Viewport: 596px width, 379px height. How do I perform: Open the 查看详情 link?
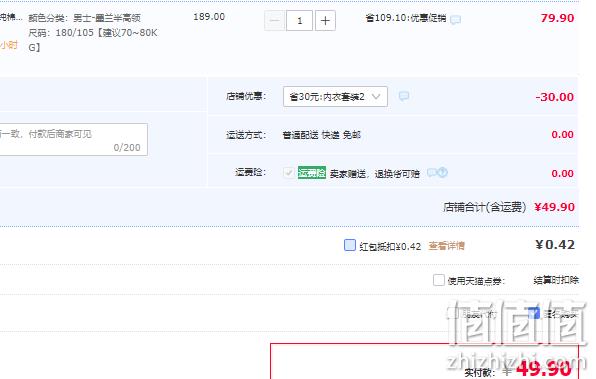[x=447, y=246]
